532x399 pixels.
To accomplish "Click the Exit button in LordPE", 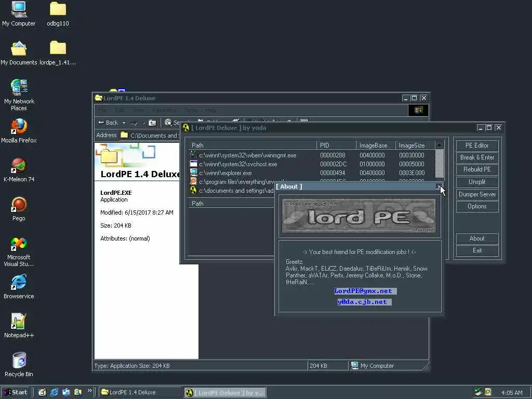I will (x=477, y=250).
